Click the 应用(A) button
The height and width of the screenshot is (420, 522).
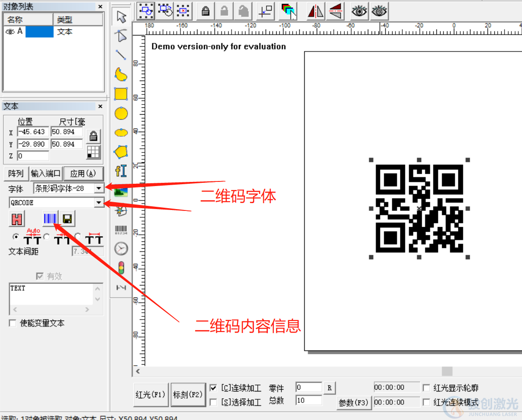pos(83,174)
